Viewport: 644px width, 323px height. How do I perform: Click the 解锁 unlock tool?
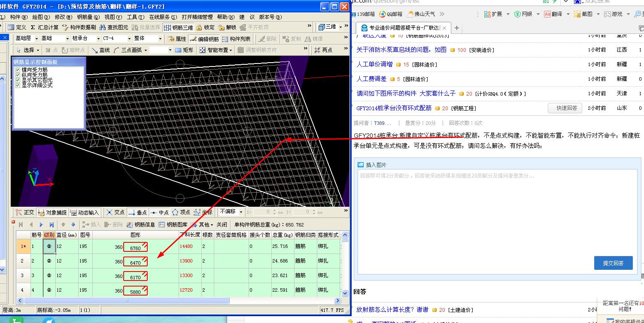point(227,27)
